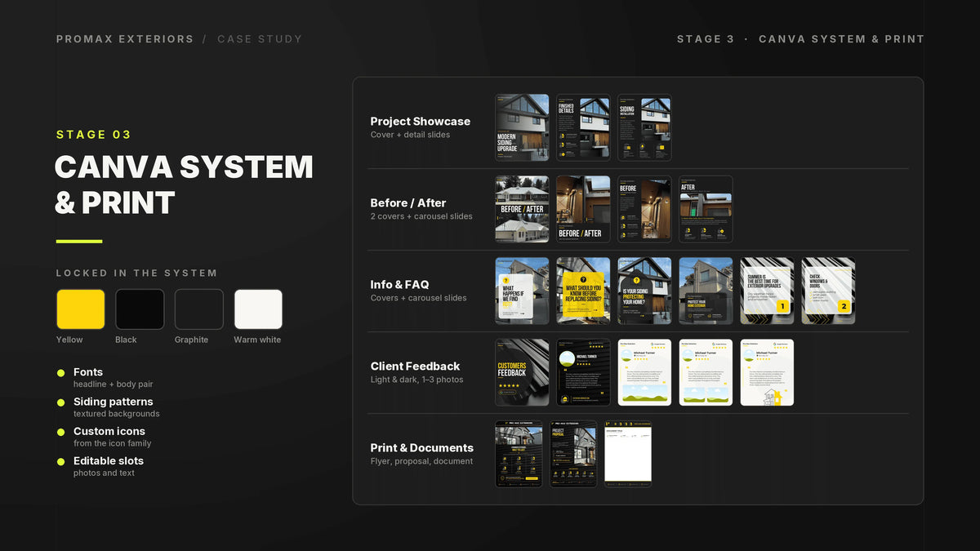This screenshot has width=980, height=551.
Task: Open the light review with house illustration
Action: coord(767,372)
